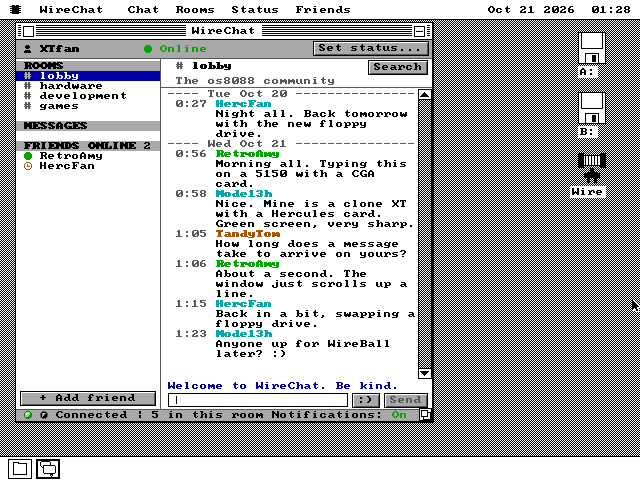
Task: Switch to the games room
Action: point(88,106)
